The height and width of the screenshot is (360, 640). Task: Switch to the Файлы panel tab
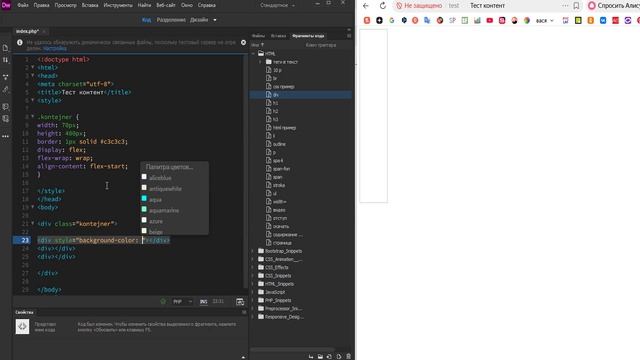pyautogui.click(x=258, y=36)
